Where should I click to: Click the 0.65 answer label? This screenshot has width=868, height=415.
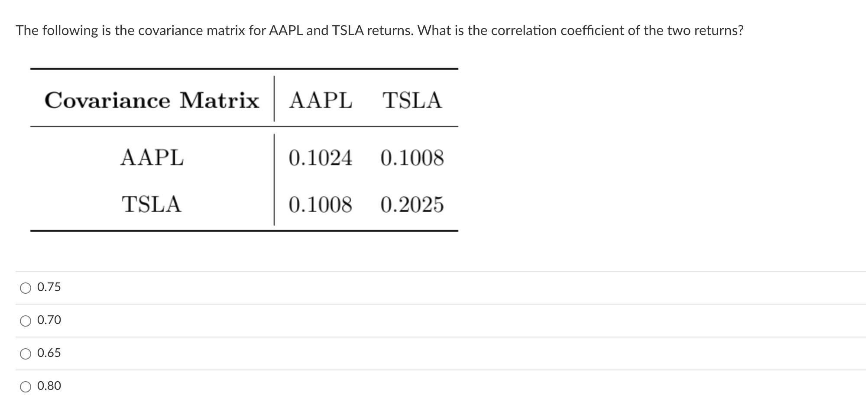click(49, 353)
